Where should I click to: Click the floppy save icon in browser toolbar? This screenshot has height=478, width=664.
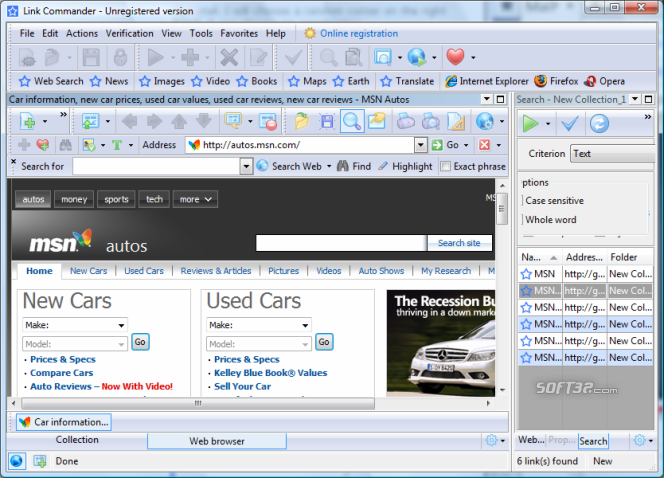pyautogui.click(x=327, y=122)
